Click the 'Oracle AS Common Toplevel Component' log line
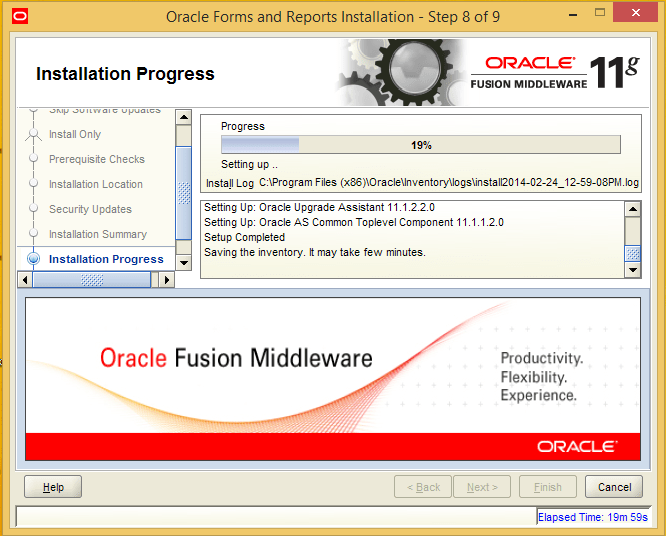This screenshot has height=536, width=666. (x=354, y=223)
